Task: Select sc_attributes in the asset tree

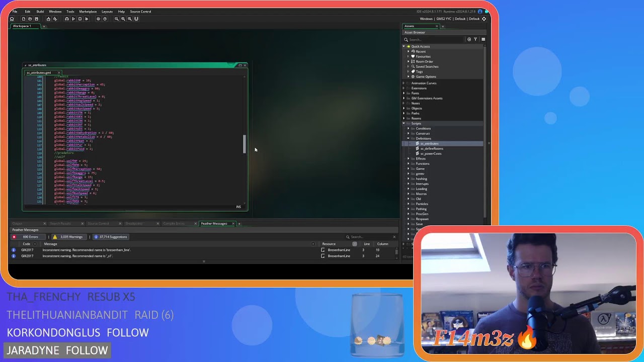Action: point(429,143)
